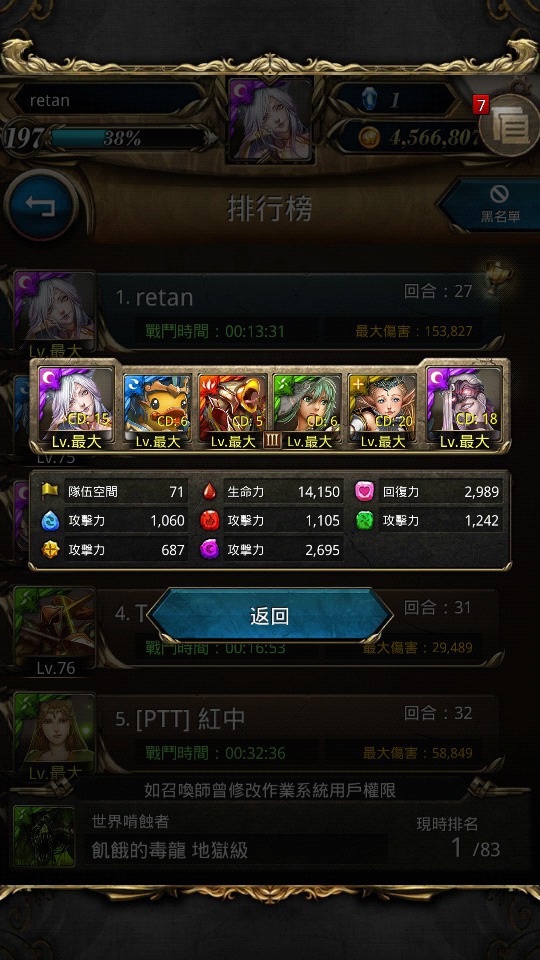Open the inventory icon with red 7 badge
The image size is (540, 960).
[x=506, y=127]
